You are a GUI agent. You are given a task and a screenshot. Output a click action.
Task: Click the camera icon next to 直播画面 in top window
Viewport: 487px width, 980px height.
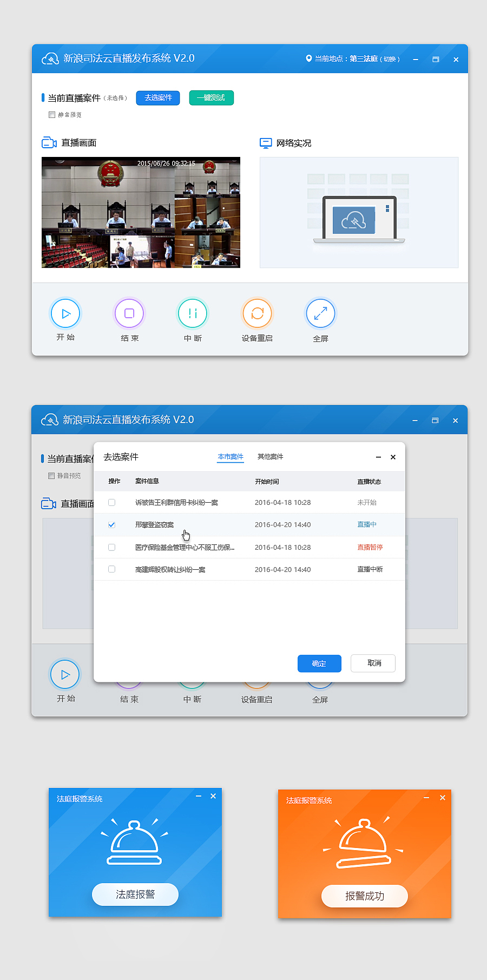[49, 143]
